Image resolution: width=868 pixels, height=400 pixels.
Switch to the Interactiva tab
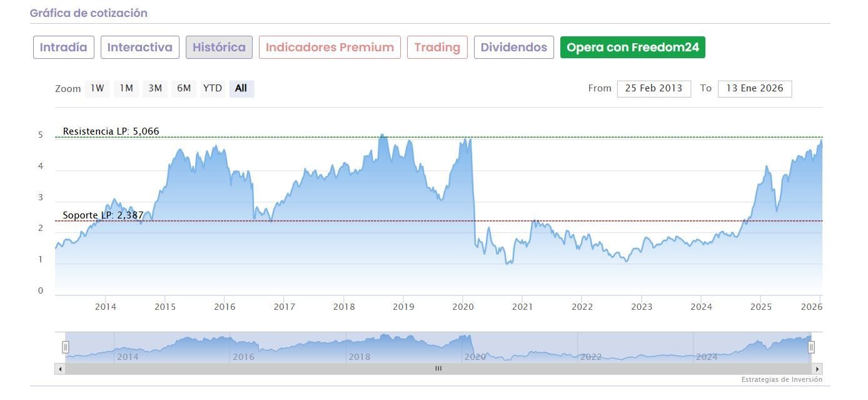[x=140, y=47]
